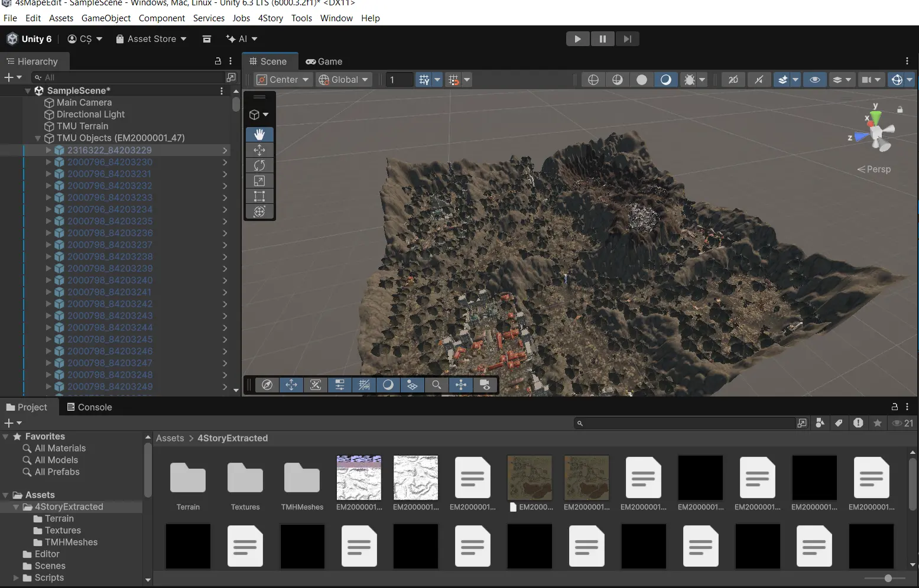Select the Scale tool

[259, 181]
